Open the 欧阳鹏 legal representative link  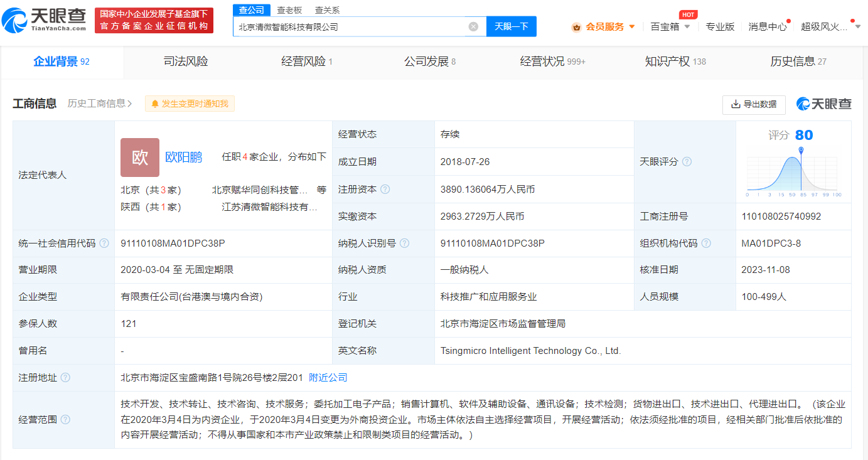[x=183, y=157]
